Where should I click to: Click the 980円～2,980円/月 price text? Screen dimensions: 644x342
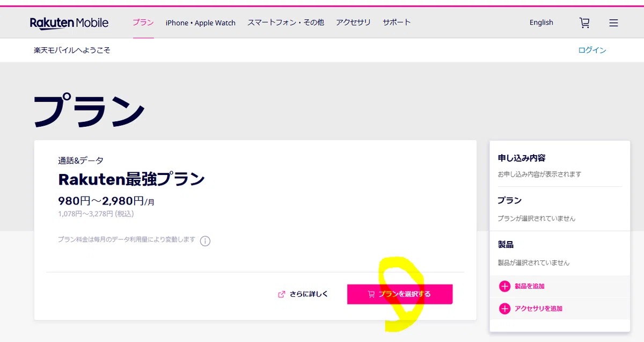(106, 201)
